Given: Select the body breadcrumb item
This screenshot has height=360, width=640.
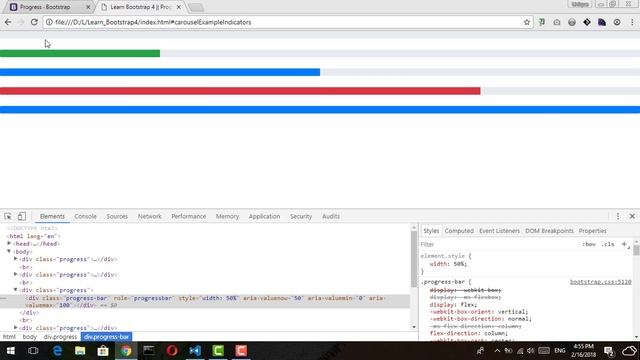Looking at the screenshot, I should [29, 337].
